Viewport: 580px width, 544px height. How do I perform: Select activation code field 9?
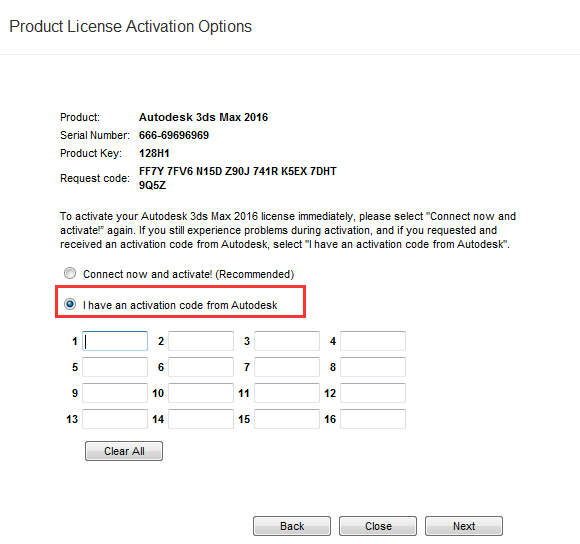pos(115,393)
